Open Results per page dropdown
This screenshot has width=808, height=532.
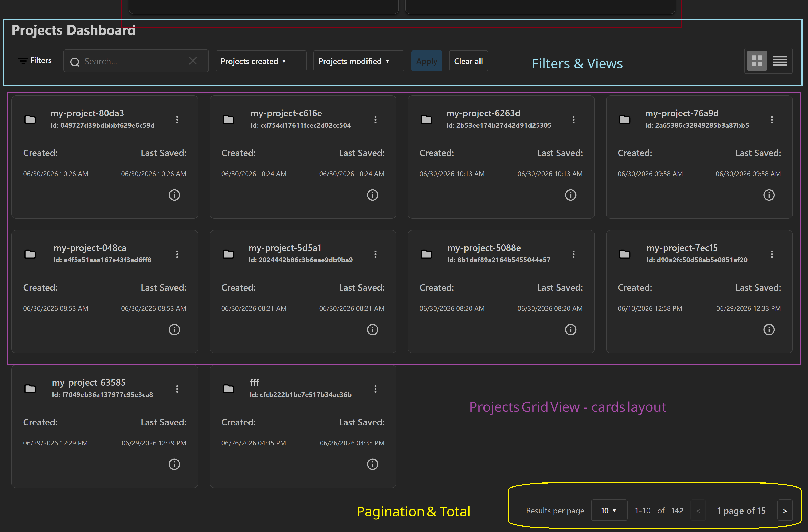point(609,510)
